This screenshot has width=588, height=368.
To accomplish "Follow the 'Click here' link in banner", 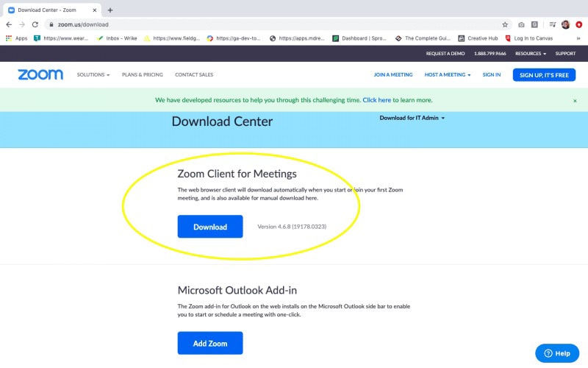I will pyautogui.click(x=376, y=100).
